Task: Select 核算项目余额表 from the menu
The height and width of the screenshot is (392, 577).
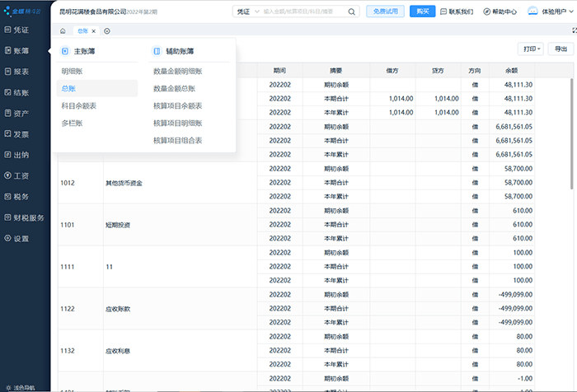Action: click(x=178, y=106)
